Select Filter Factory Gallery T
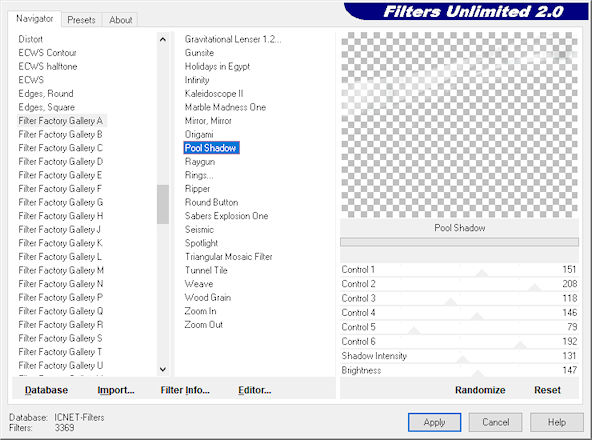Screen dimensions: 592x440 coord(60,352)
